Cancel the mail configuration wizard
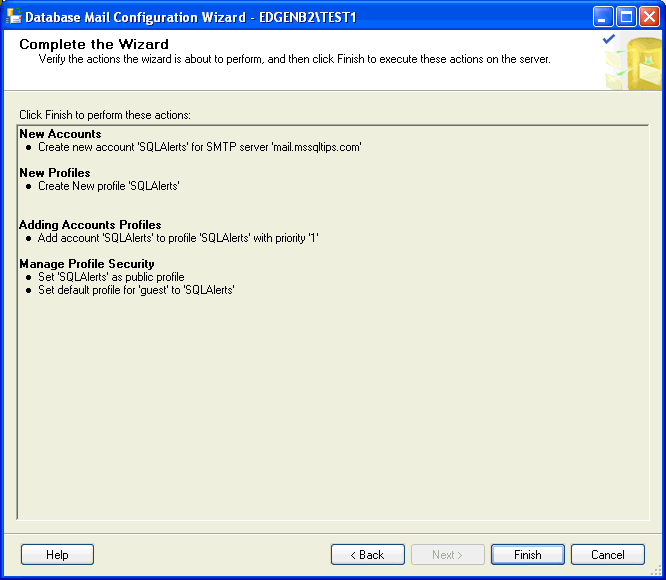 608,555
